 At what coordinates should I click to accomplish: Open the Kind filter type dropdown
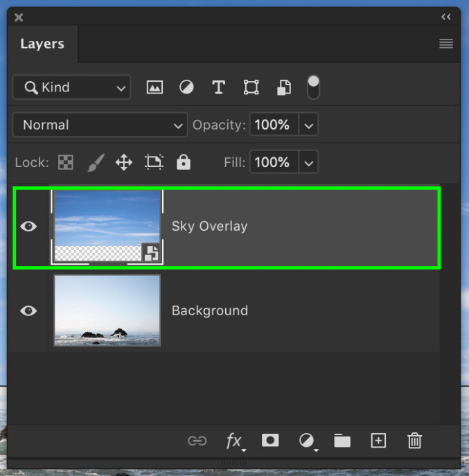[x=71, y=87]
